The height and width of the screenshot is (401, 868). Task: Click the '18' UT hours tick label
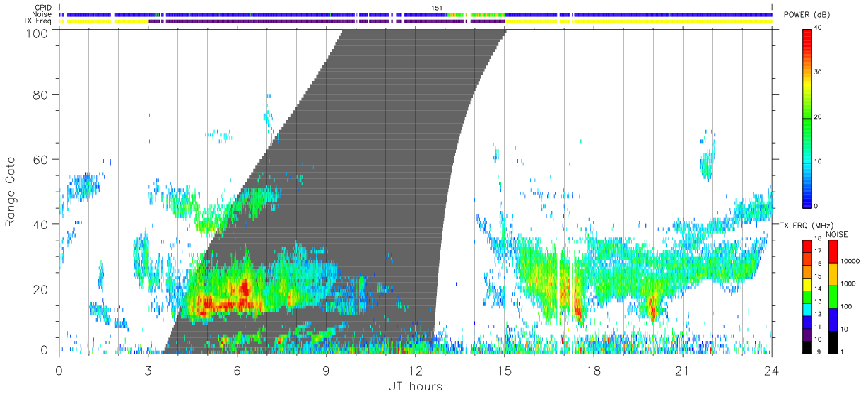click(594, 369)
